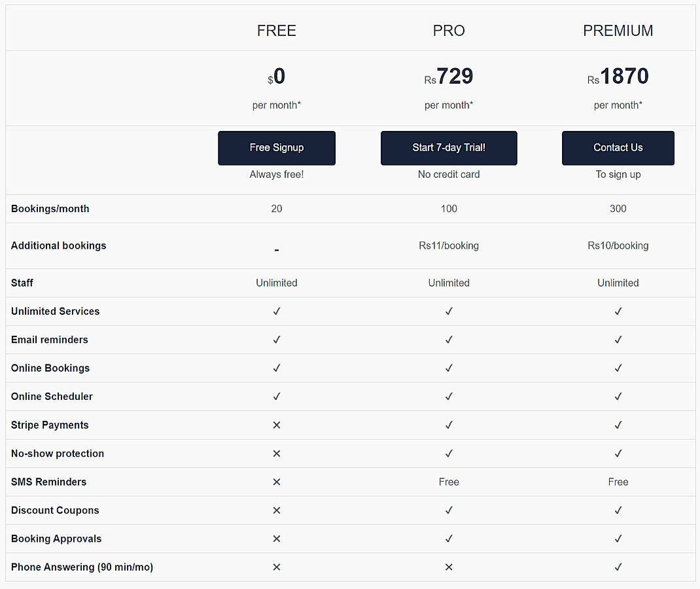Viewport: 700px width, 589px height.
Task: Select the PRO plan heading
Action: click(x=449, y=30)
